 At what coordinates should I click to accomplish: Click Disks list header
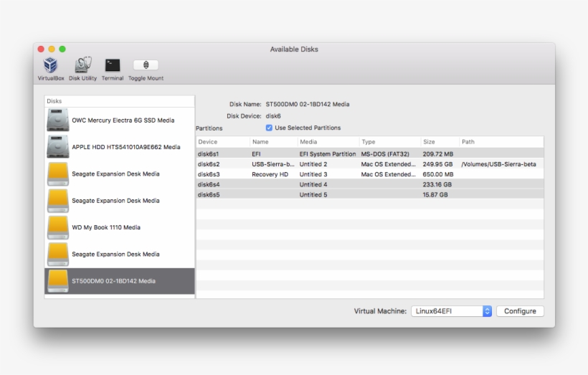point(120,101)
